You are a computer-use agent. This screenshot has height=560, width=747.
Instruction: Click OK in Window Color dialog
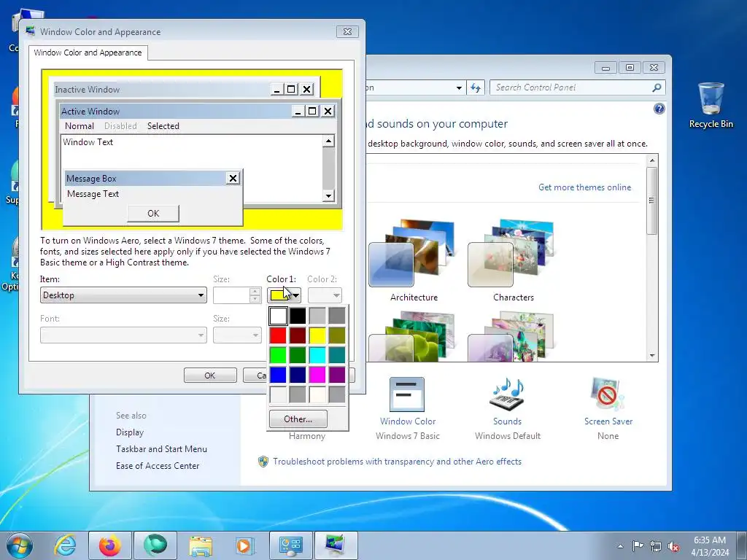pos(210,376)
